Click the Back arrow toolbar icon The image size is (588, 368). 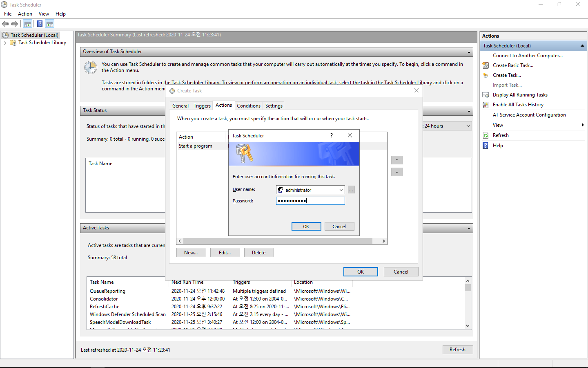[5, 24]
